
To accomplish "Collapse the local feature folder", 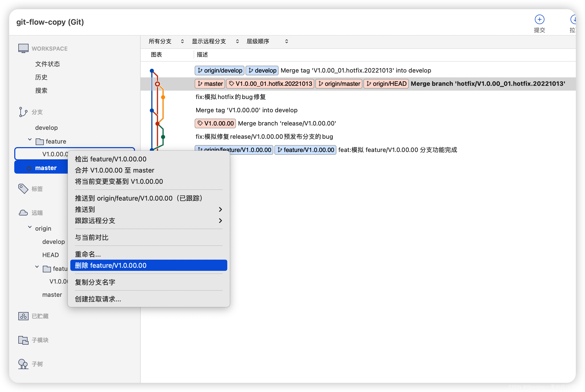I will point(30,140).
